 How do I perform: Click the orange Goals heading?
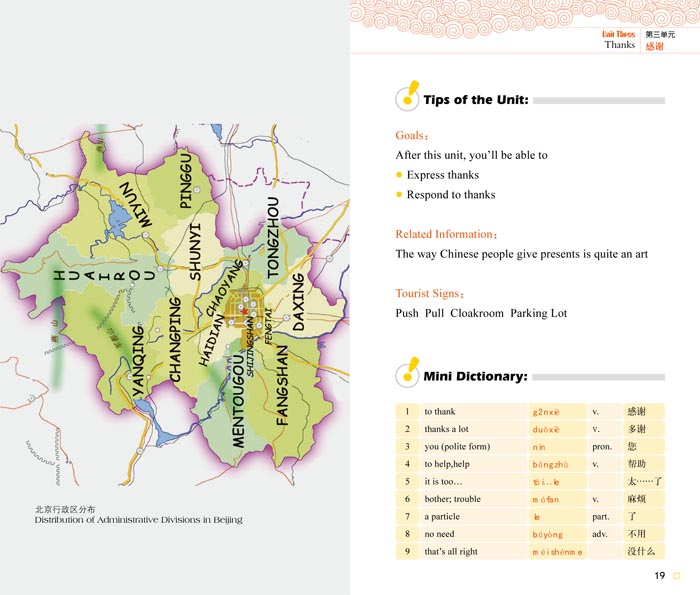(x=411, y=136)
